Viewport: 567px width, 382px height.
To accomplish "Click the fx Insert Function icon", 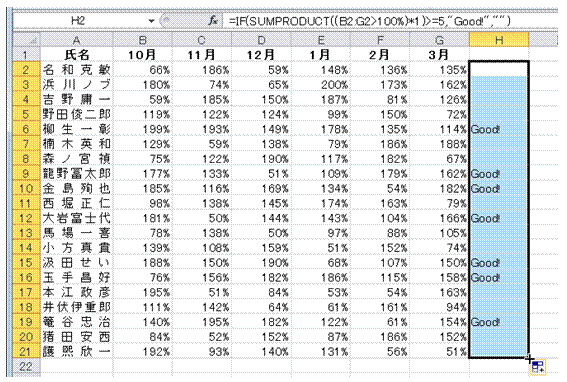I will (x=213, y=21).
